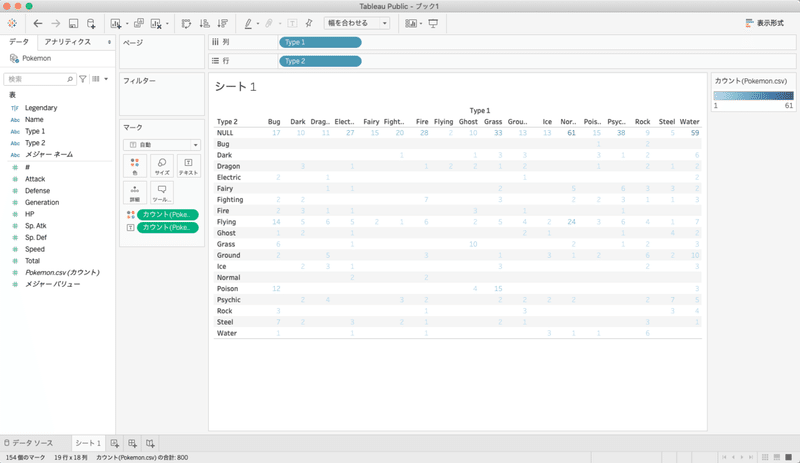Click the Water column header
The image size is (800, 463).
[689, 122]
